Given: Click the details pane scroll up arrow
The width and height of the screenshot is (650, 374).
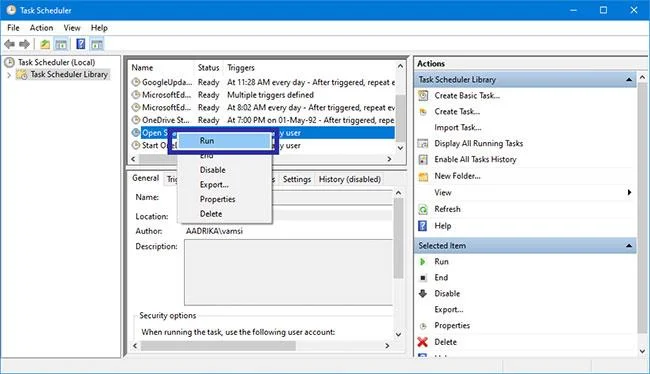Looking at the screenshot, I should coord(398,193).
